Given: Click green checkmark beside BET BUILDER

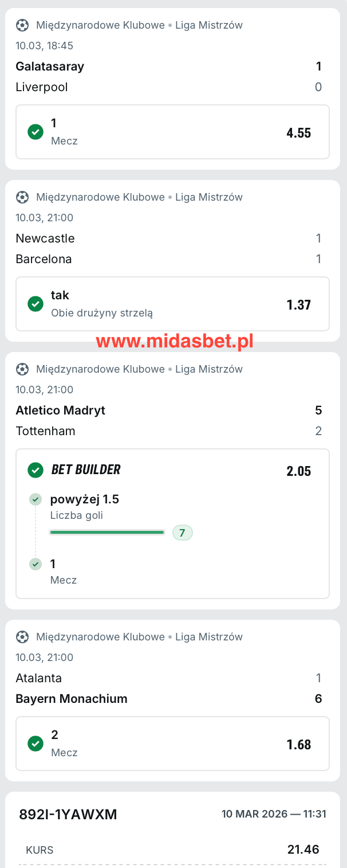Looking at the screenshot, I should coord(36,470).
